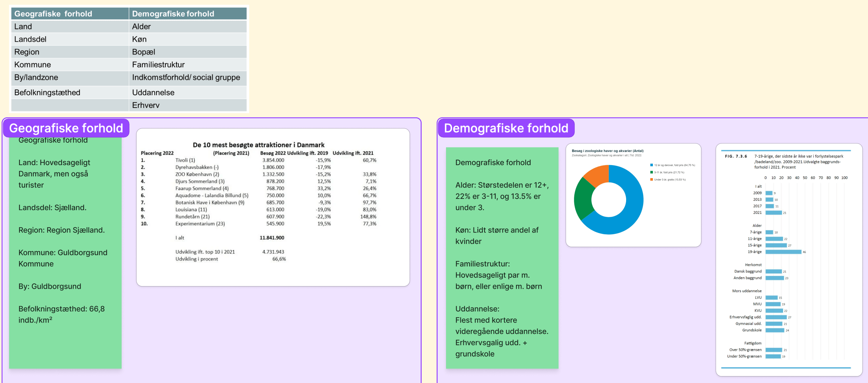Click the total value '11.841.900'
Screen dimensions: 868x383
[x=272, y=238]
